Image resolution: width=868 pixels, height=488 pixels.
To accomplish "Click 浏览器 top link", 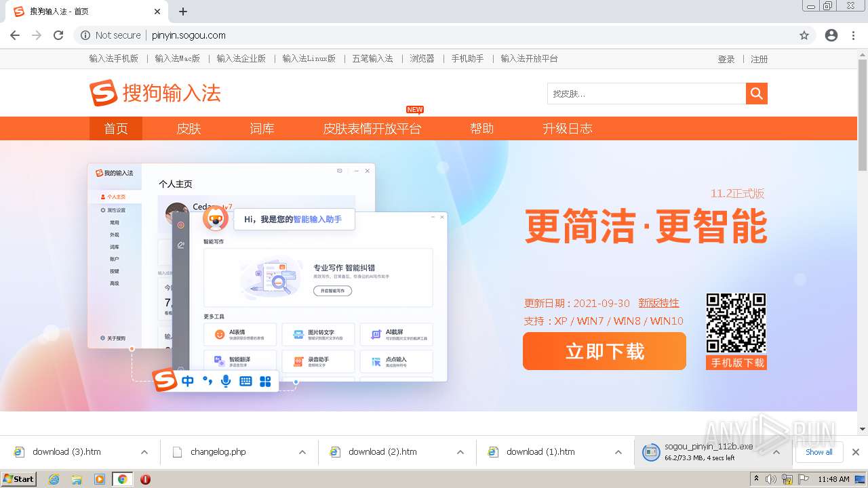I will (422, 58).
